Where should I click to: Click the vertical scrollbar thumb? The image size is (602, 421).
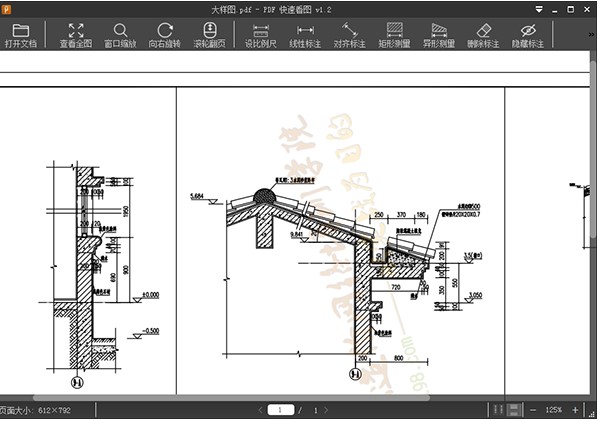(594, 150)
